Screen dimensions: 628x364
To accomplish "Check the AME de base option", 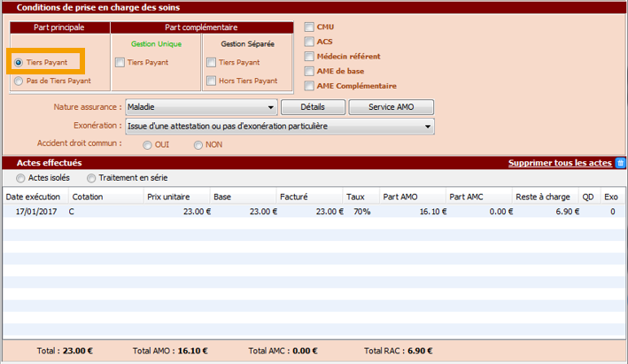I will click(x=309, y=71).
